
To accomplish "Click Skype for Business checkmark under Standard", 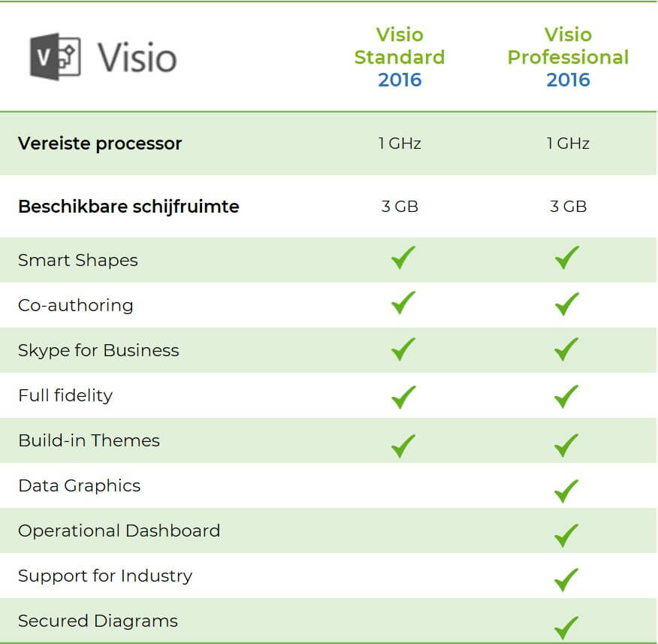I will coord(403,349).
